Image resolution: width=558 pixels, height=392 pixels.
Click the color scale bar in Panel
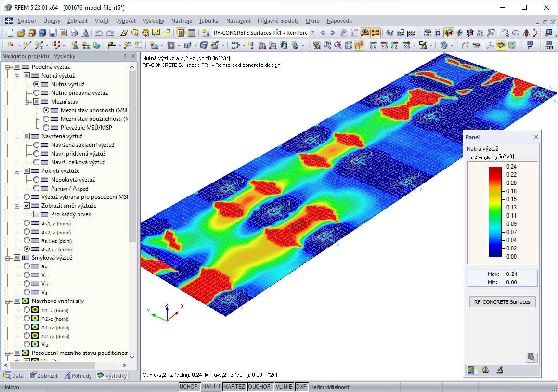pos(495,211)
